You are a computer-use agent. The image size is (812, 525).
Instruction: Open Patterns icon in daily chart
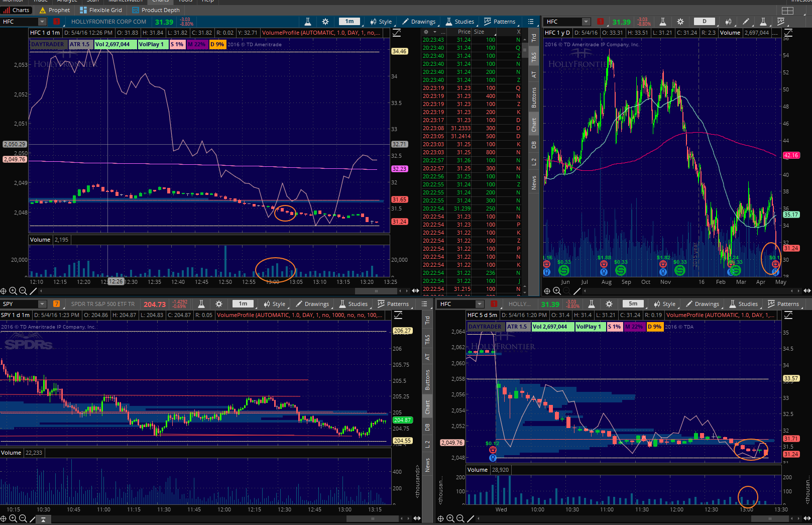(x=780, y=22)
